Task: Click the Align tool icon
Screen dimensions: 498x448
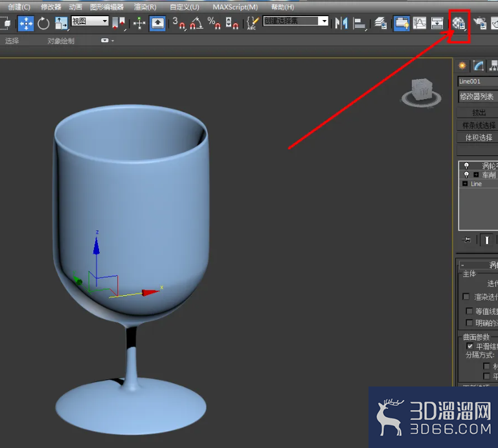Action: pyautogui.click(x=359, y=23)
